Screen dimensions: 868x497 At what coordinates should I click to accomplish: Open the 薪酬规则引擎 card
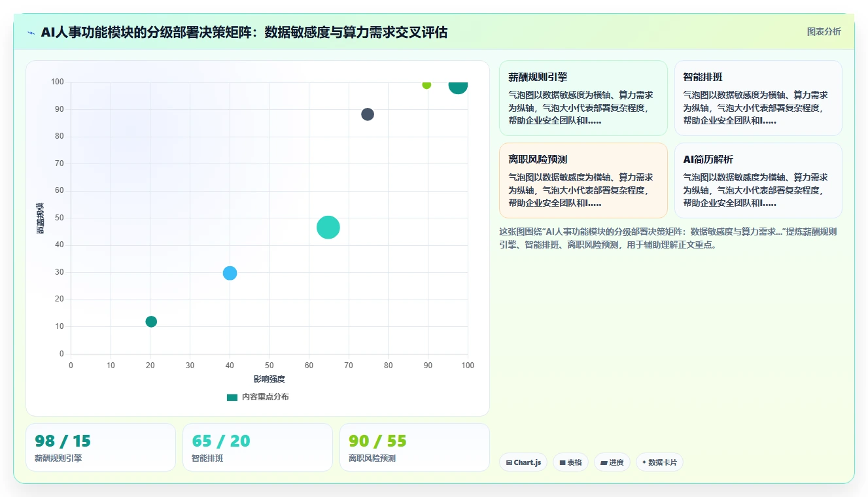(583, 98)
